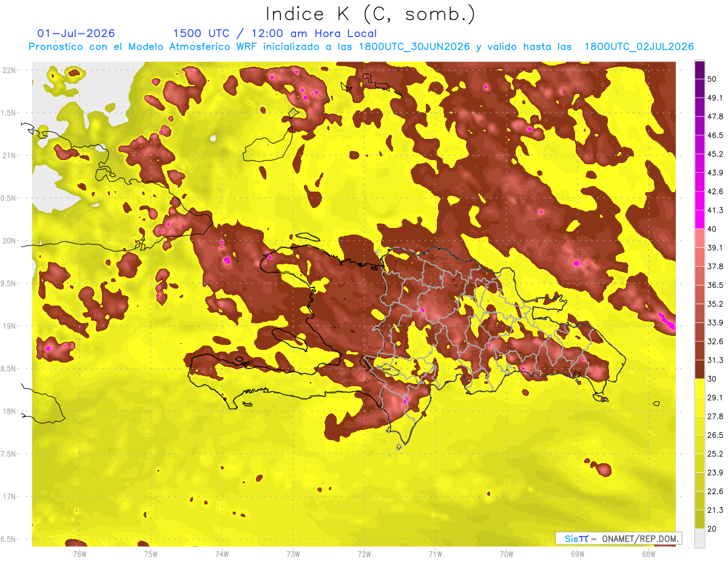
Task: Click the color bar value "47.8"
Action: 715,116
